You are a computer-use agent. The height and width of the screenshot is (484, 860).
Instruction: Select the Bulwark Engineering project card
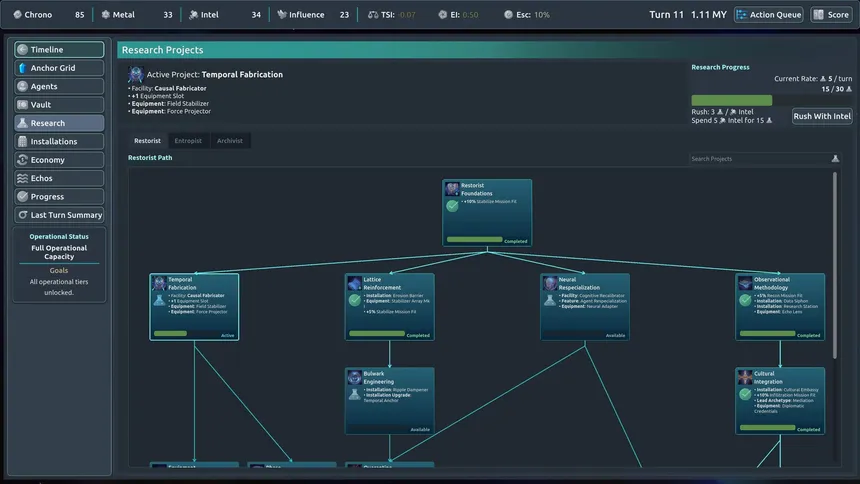tap(389, 401)
